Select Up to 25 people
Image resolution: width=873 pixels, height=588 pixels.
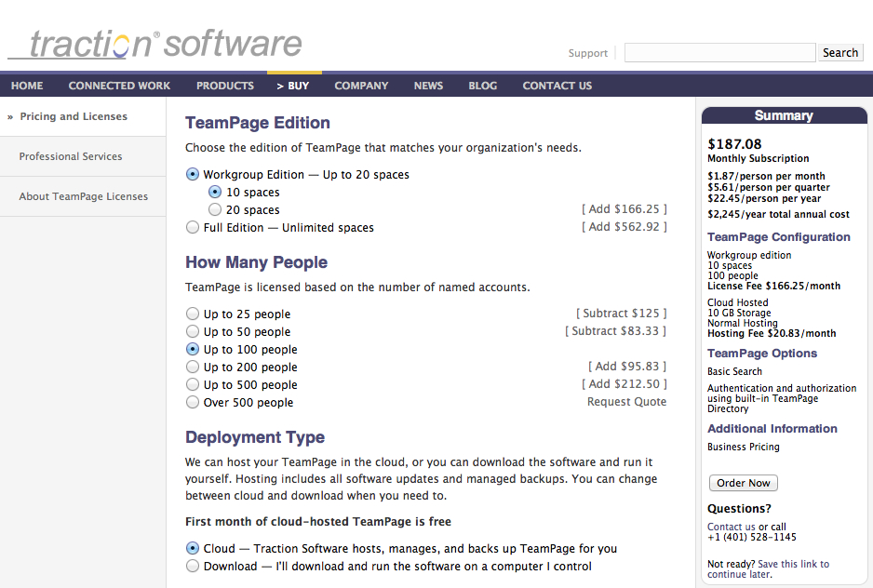point(193,314)
